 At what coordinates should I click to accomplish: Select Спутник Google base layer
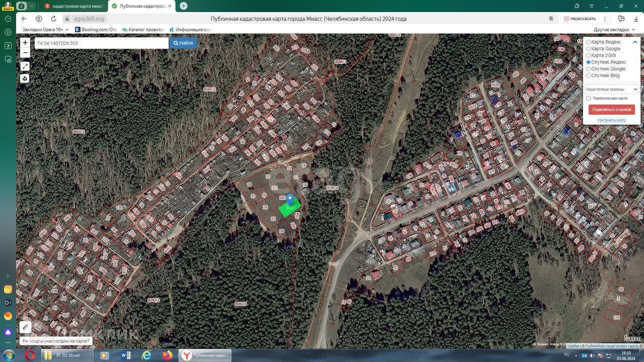pyautogui.click(x=588, y=69)
